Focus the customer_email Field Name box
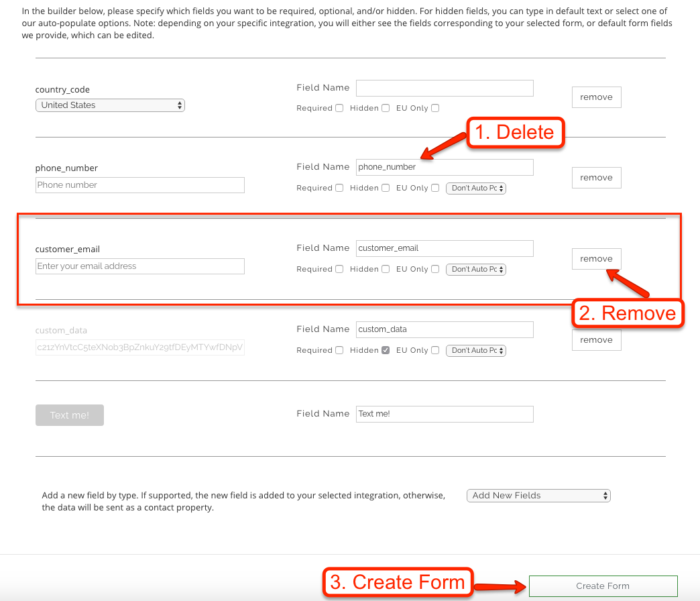 coord(445,249)
